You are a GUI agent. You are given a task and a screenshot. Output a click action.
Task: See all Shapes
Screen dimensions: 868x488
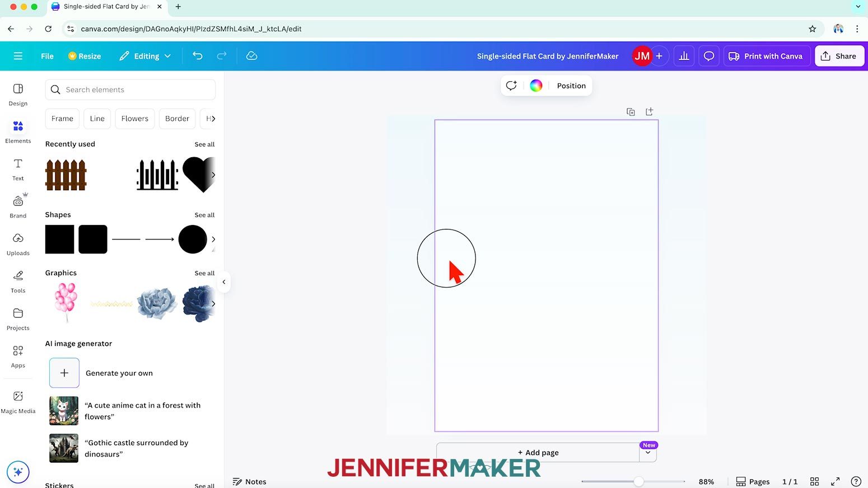[x=204, y=215]
